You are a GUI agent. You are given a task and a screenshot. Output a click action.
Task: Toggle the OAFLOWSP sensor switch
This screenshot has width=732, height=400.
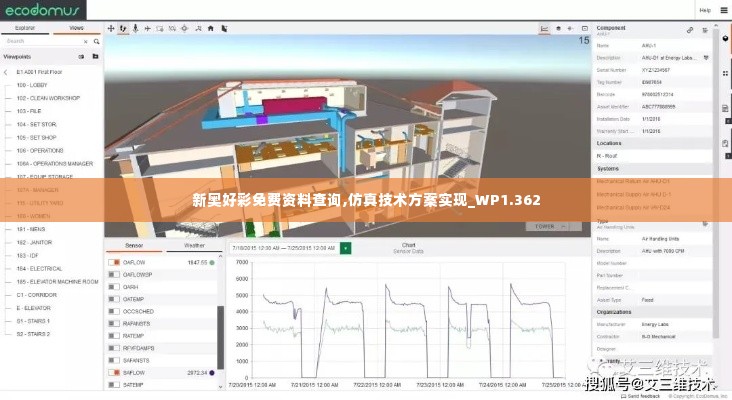coord(114,274)
